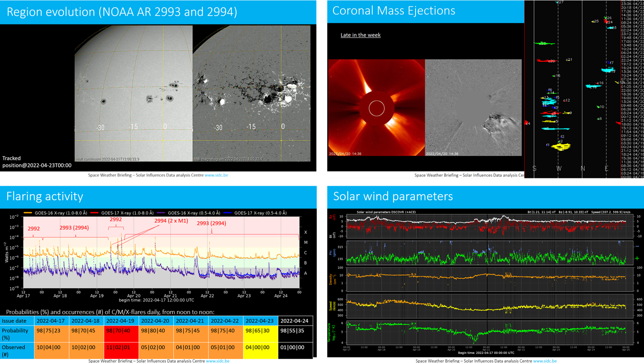The height and width of the screenshot is (363, 644).
Task: Click the green Temperature plot panel
Action: click(490, 332)
